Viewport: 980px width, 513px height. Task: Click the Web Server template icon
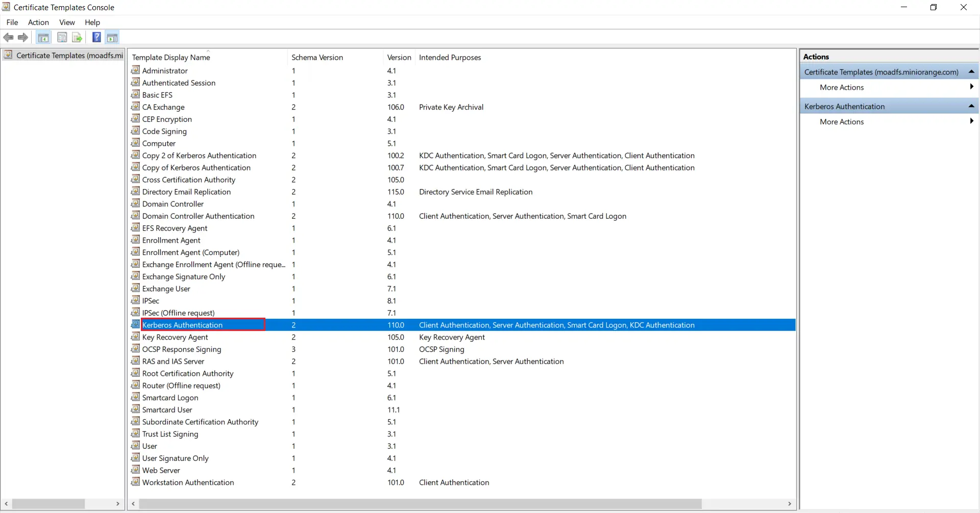(x=135, y=470)
